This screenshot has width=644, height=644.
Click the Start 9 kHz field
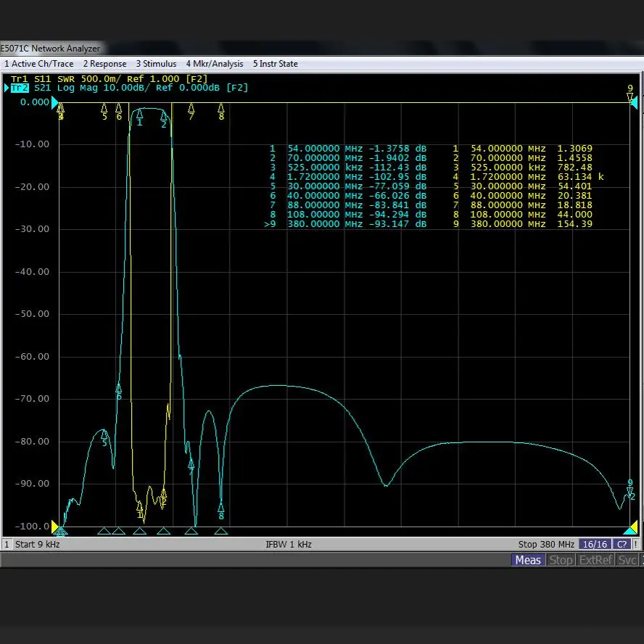(x=38, y=544)
